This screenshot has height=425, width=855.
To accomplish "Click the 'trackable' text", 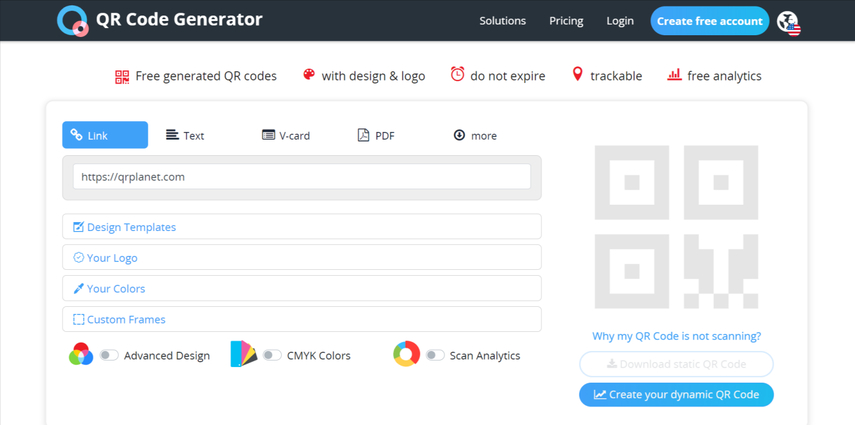I will pyautogui.click(x=616, y=76).
